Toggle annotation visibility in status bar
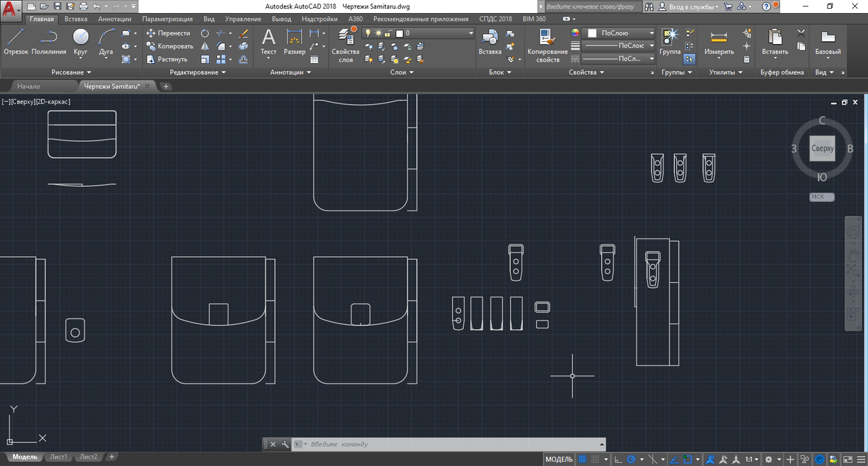868x466 pixels. [711, 459]
